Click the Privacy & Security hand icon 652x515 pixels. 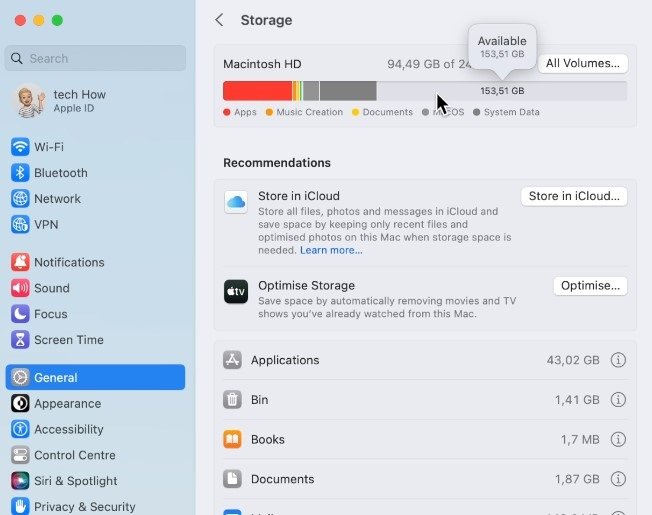pyautogui.click(x=20, y=506)
